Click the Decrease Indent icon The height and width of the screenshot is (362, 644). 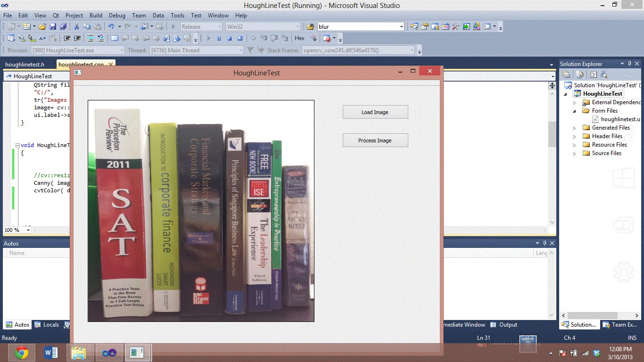point(67,38)
